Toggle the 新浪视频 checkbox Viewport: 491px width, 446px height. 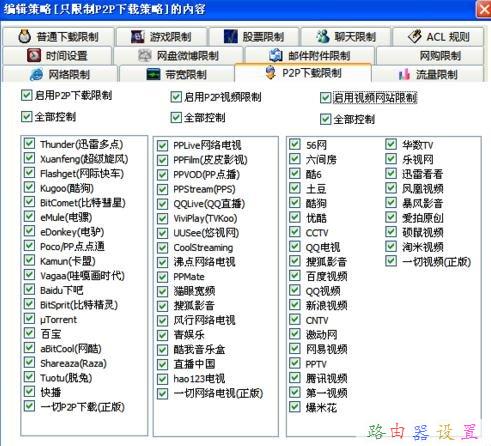coord(295,305)
